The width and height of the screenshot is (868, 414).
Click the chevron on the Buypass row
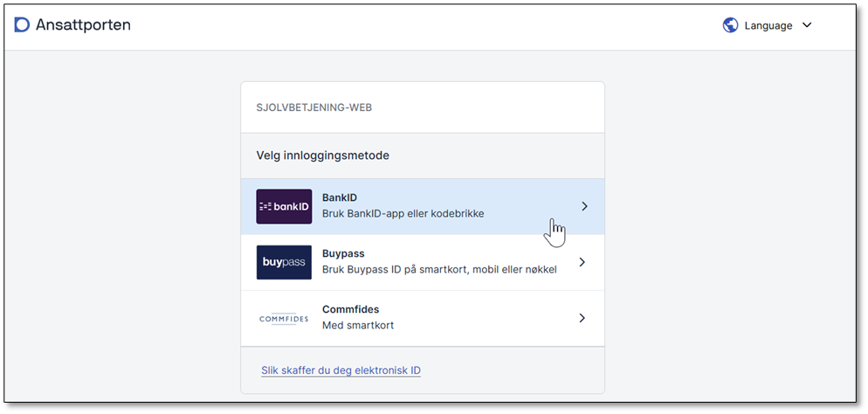click(582, 262)
